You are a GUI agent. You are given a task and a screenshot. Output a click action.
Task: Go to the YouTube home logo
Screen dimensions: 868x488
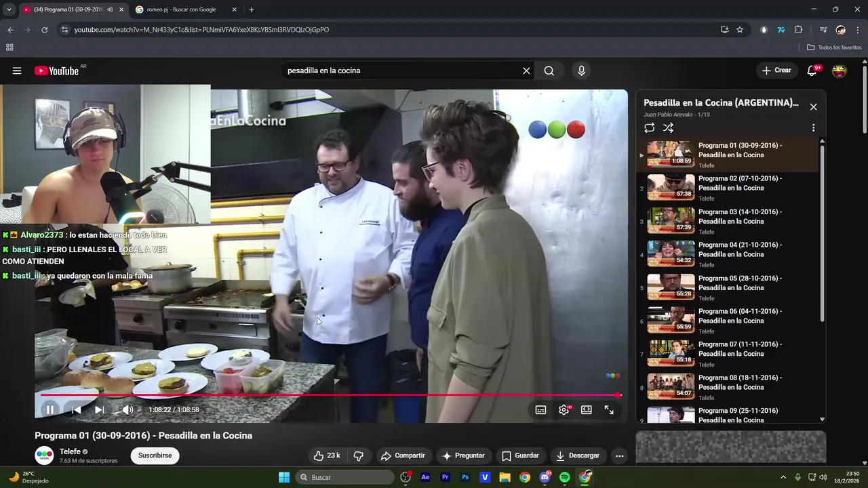click(57, 70)
